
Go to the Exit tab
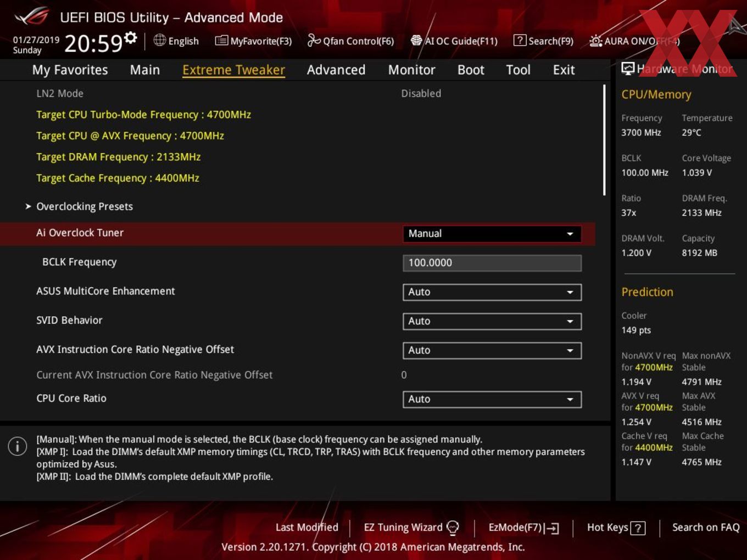click(564, 70)
